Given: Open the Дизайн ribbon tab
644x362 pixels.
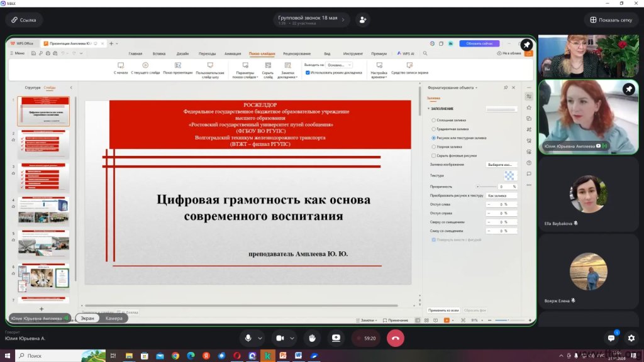Looking at the screenshot, I should coord(183,53).
